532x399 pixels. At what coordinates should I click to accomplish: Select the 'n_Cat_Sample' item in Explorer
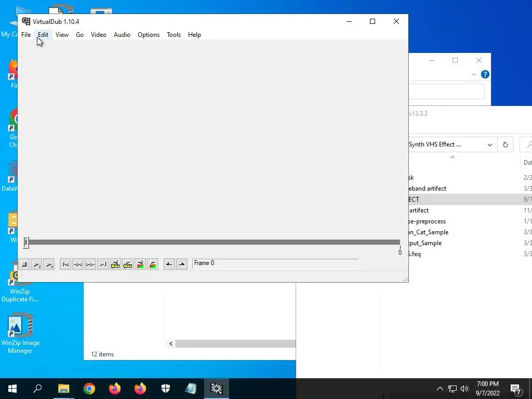tap(429, 232)
